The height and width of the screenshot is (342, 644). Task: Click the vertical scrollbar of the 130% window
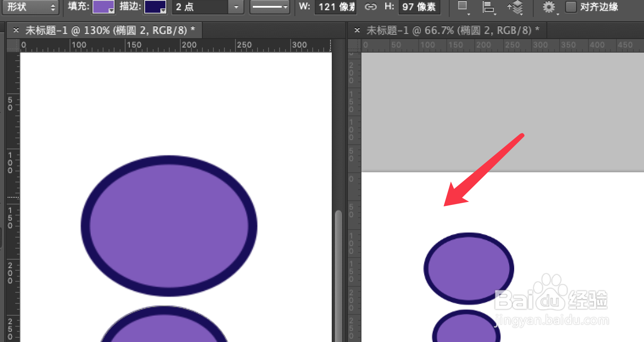(338, 276)
